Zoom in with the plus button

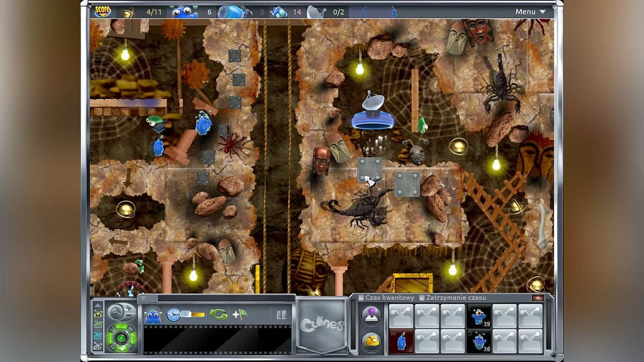pyautogui.click(x=129, y=307)
